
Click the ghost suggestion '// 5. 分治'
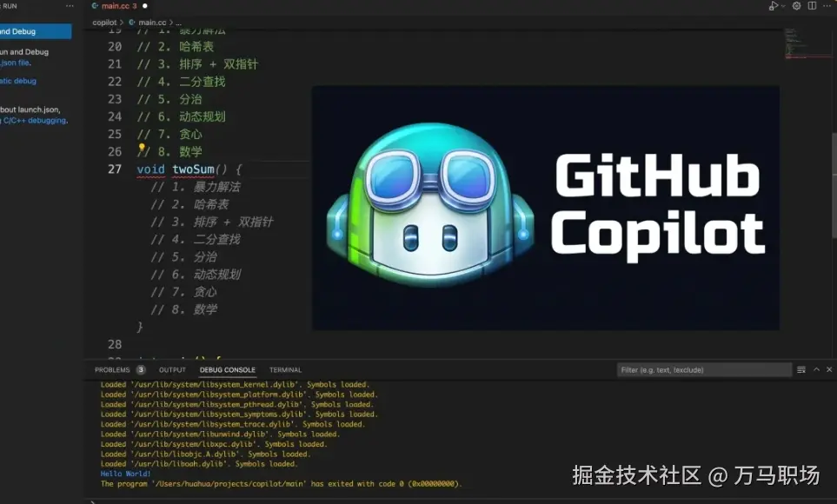pyautogui.click(x=183, y=257)
